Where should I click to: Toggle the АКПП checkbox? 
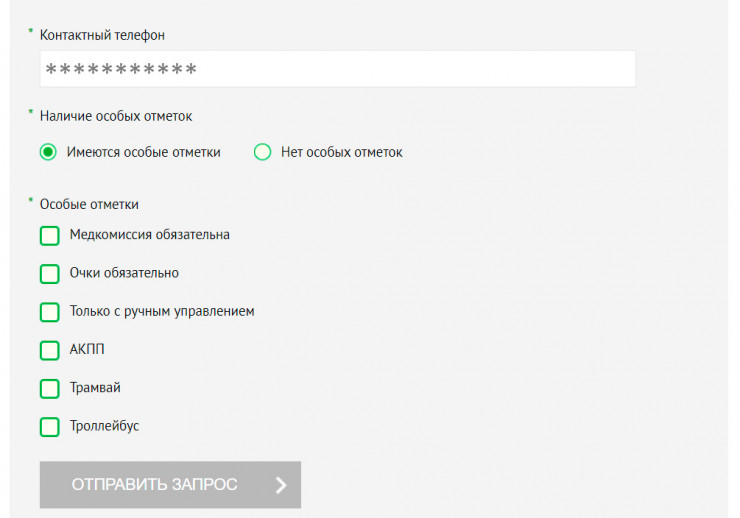[x=50, y=350]
